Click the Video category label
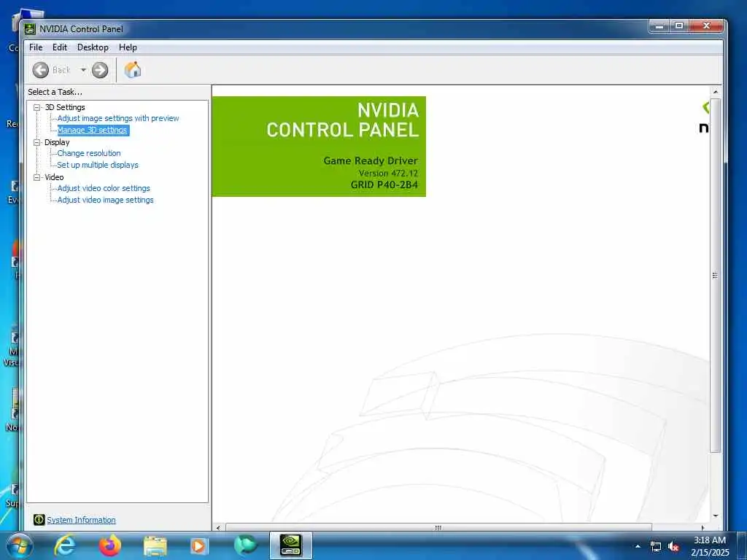 pos(54,177)
